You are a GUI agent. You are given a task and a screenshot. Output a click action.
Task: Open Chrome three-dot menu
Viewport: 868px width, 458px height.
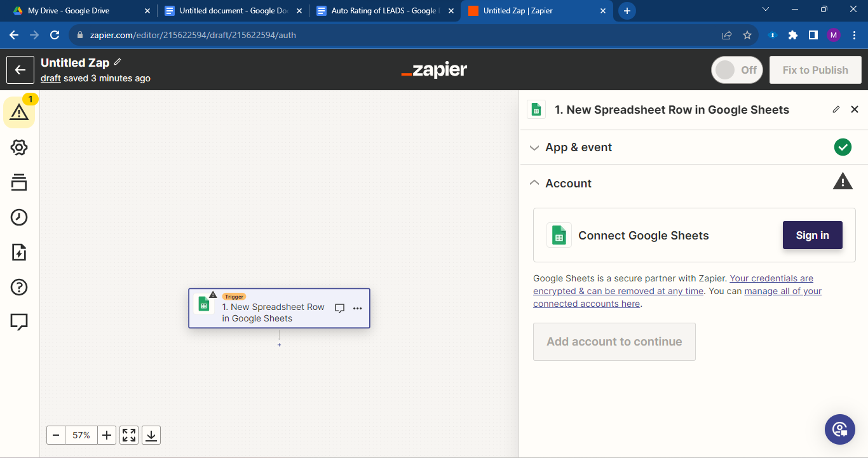point(854,35)
